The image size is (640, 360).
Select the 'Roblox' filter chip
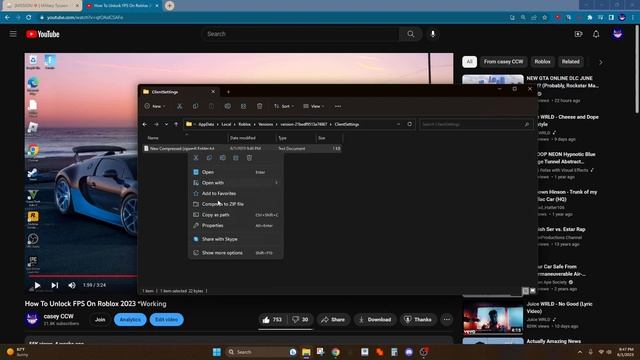pos(542,62)
